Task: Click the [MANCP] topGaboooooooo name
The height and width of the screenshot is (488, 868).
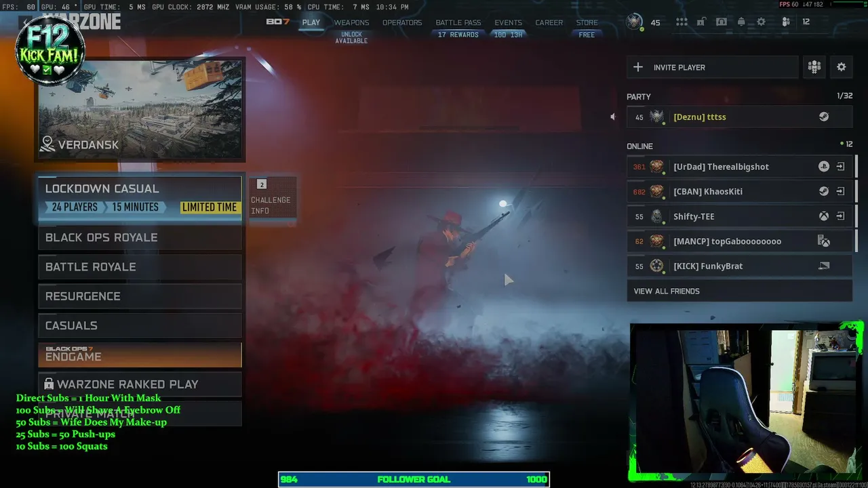Action: click(x=727, y=241)
